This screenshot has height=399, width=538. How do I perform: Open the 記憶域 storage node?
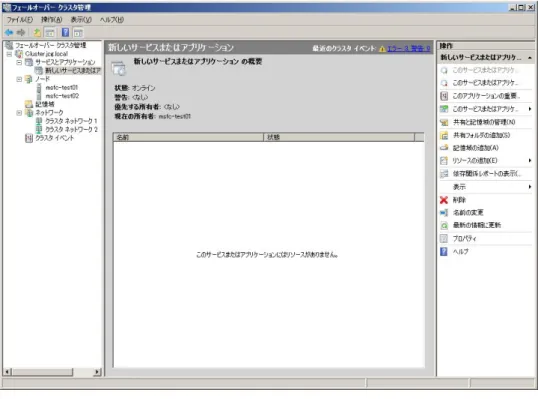(45, 104)
